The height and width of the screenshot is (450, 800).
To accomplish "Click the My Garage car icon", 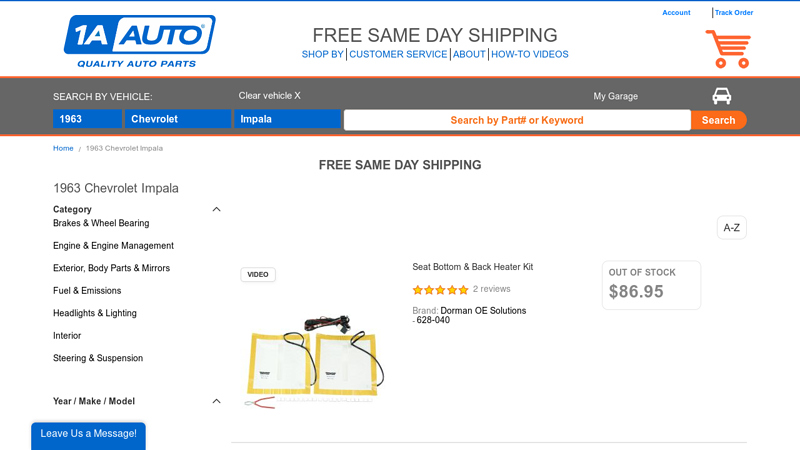I will [721, 96].
